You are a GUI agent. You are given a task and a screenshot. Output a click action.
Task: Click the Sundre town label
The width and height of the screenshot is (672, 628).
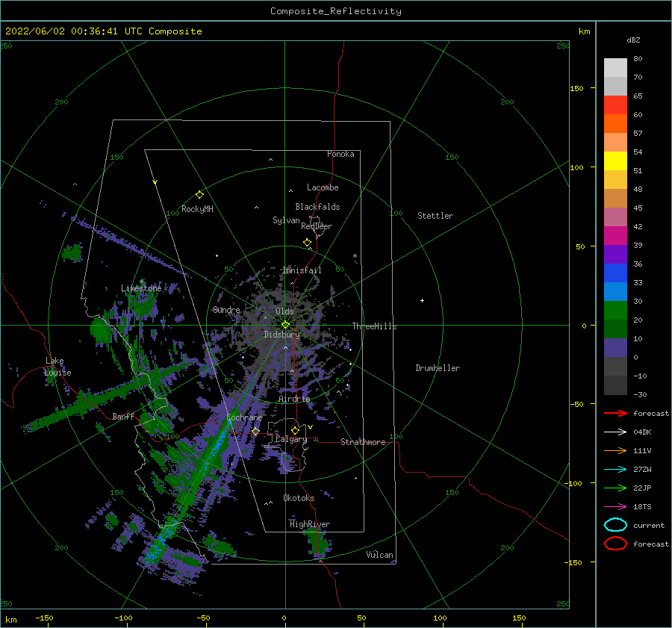tap(227, 309)
